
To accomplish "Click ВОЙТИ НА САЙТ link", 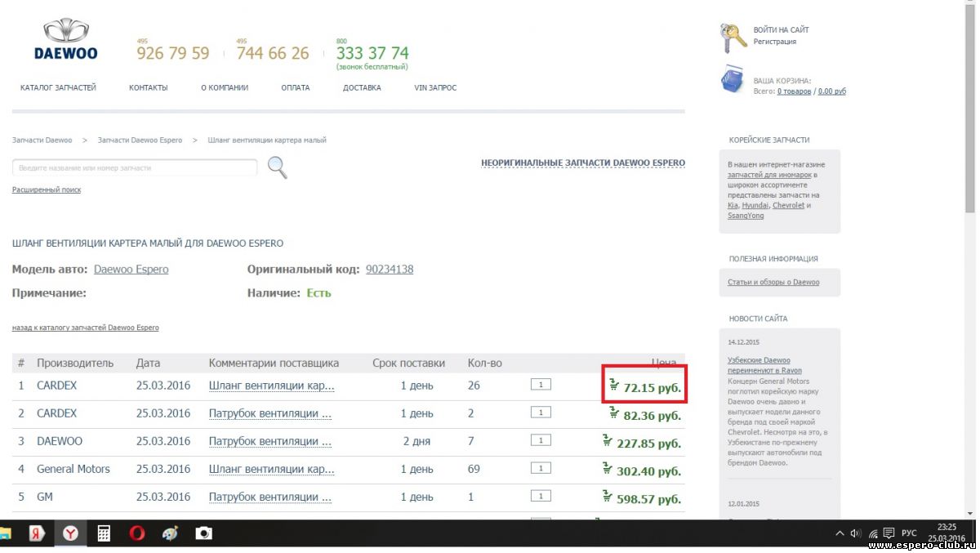I will pyautogui.click(x=782, y=30).
